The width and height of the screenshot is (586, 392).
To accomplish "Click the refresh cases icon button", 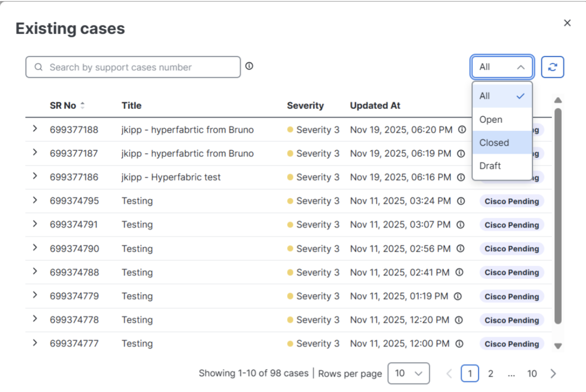I will tap(552, 67).
